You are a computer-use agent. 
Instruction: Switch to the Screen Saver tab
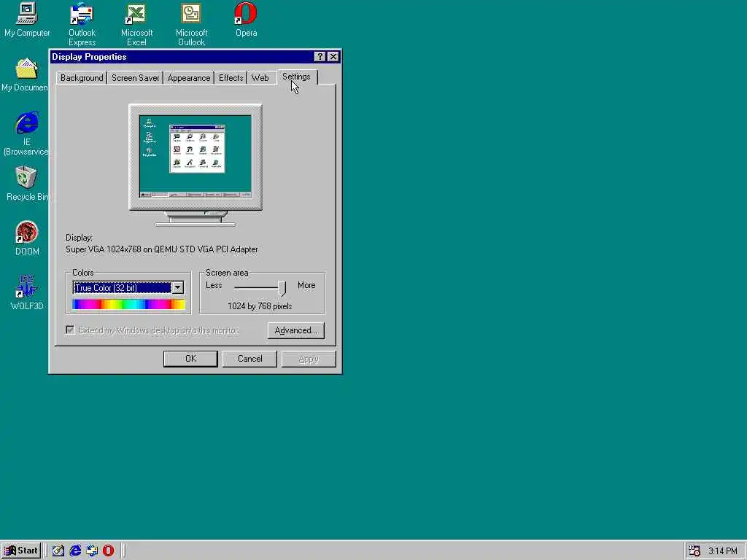135,77
